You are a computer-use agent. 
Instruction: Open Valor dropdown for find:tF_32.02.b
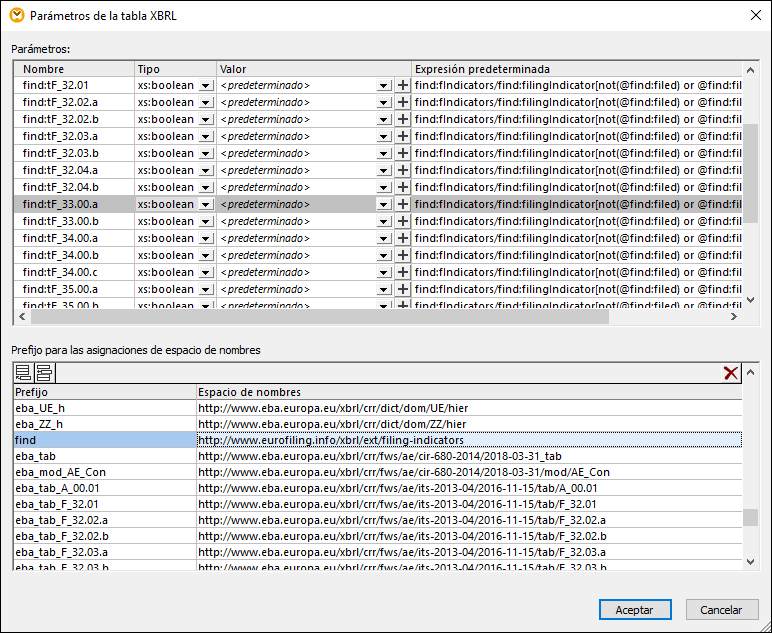(384, 120)
